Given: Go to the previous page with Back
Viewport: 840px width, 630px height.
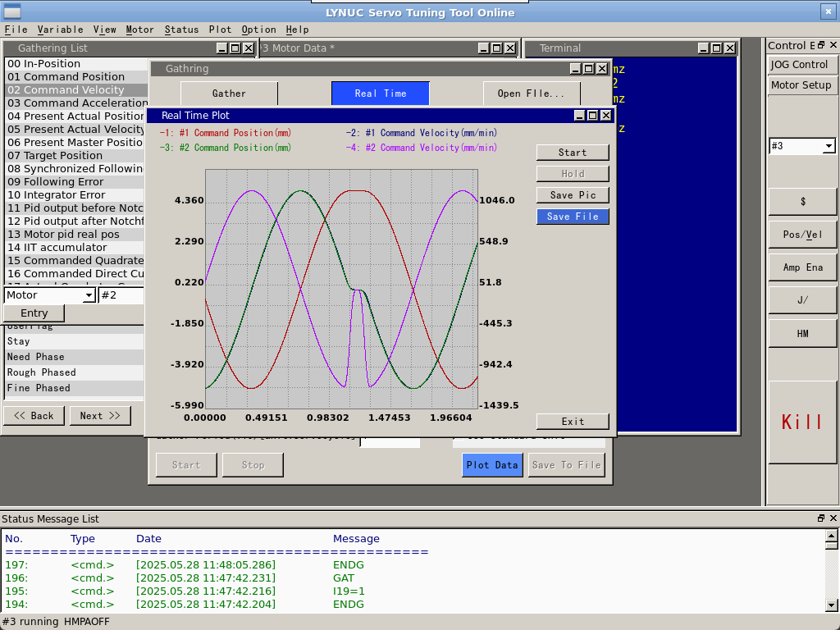Looking at the screenshot, I should [34, 416].
